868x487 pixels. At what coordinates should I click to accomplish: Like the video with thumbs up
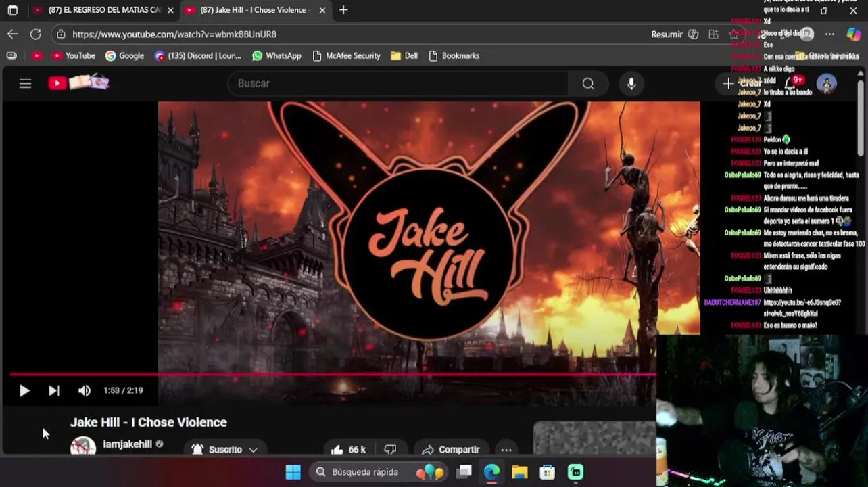(349, 449)
